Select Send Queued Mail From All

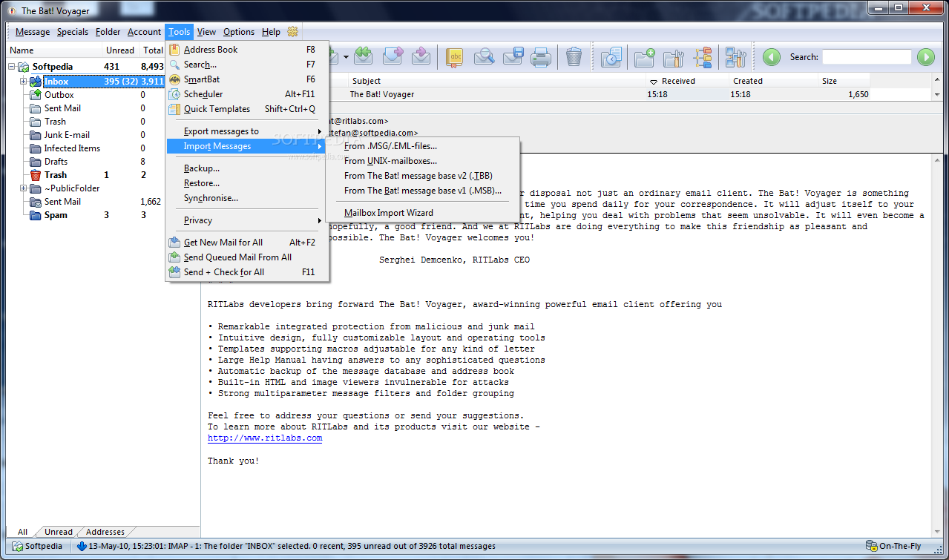click(x=247, y=257)
